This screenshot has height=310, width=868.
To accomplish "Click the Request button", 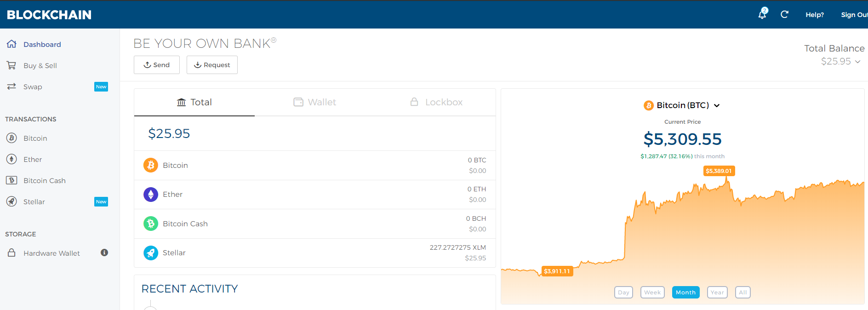I will coord(212,65).
